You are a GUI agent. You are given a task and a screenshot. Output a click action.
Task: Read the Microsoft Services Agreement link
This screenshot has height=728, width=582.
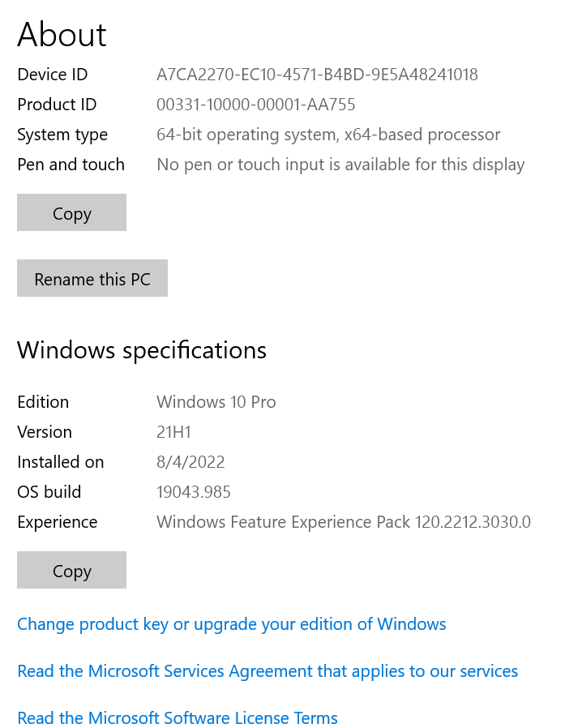pyautogui.click(x=267, y=671)
